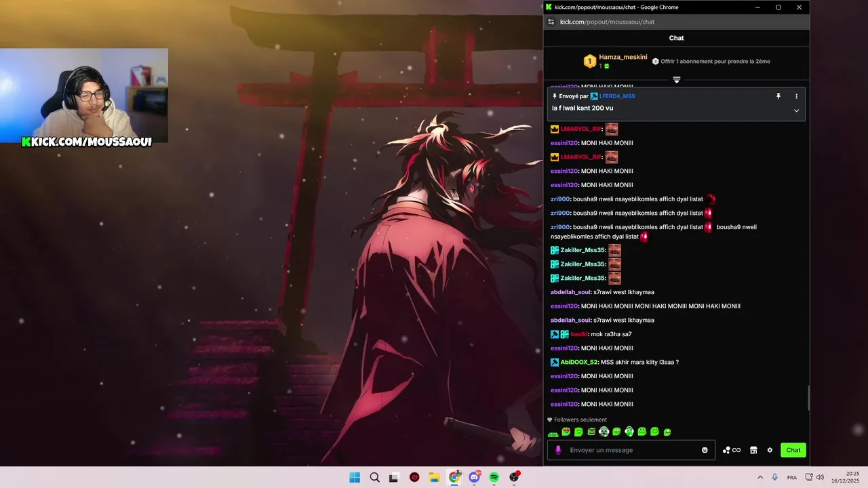
Task: Click the gift subscription icon next to Offrir
Action: pyautogui.click(x=656, y=61)
